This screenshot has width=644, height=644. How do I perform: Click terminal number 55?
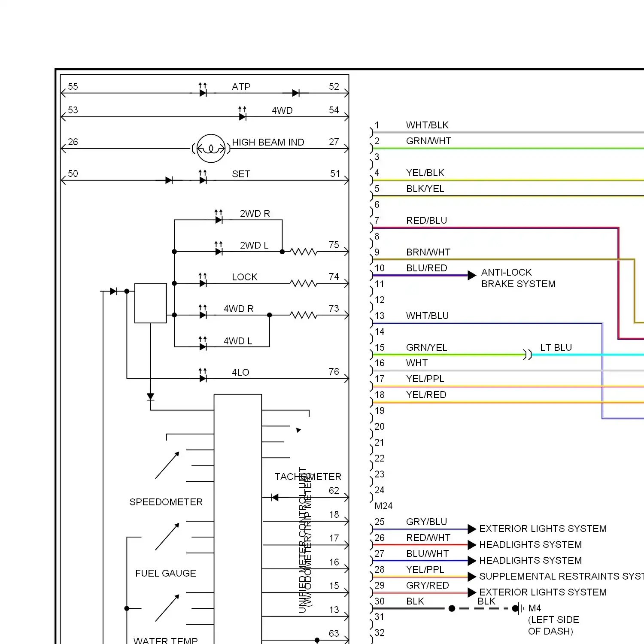coord(73,86)
